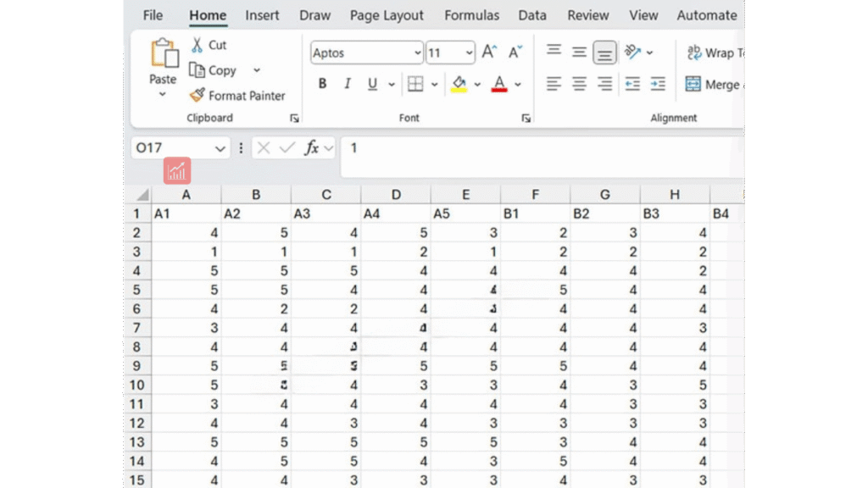Activate the Format Painter tool
This screenshot has width=868, height=488.
pyautogui.click(x=236, y=96)
